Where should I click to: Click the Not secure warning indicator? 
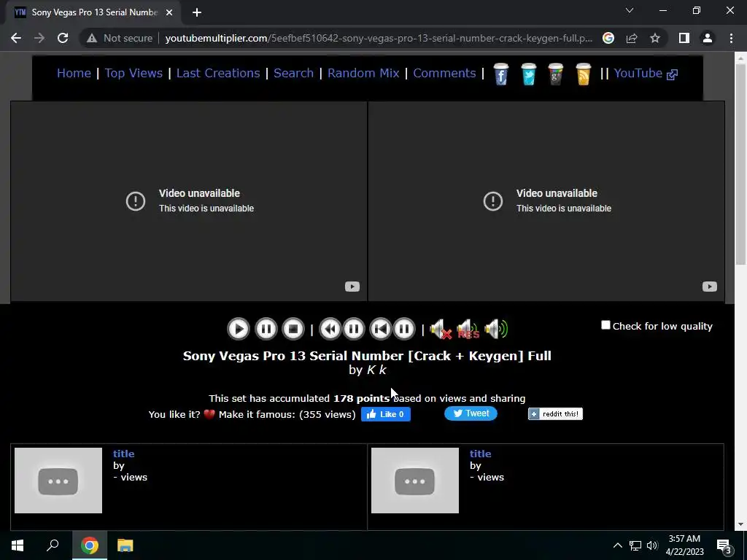120,38
